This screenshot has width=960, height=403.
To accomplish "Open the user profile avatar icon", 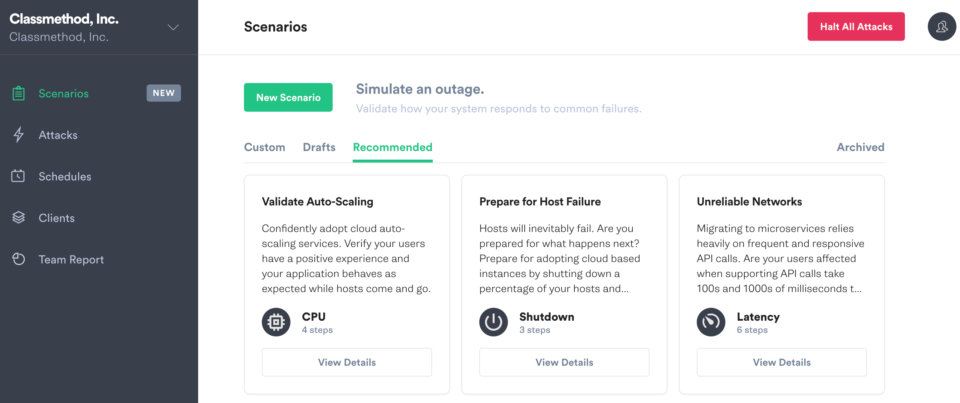I will [942, 27].
